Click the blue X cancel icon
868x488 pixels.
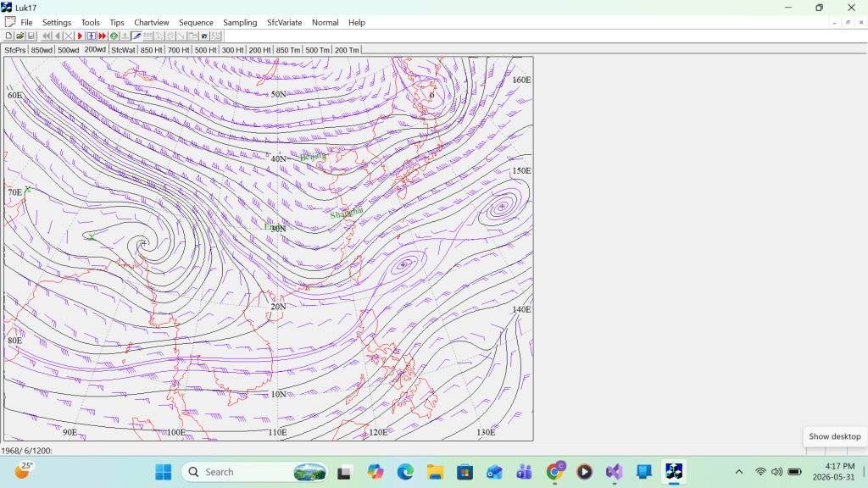pyautogui.click(x=69, y=36)
